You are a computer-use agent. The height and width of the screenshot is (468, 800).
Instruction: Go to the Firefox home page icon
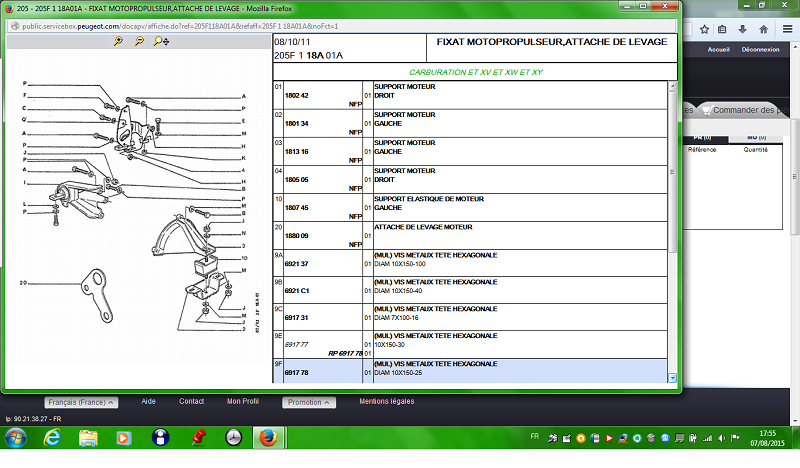pos(763,30)
